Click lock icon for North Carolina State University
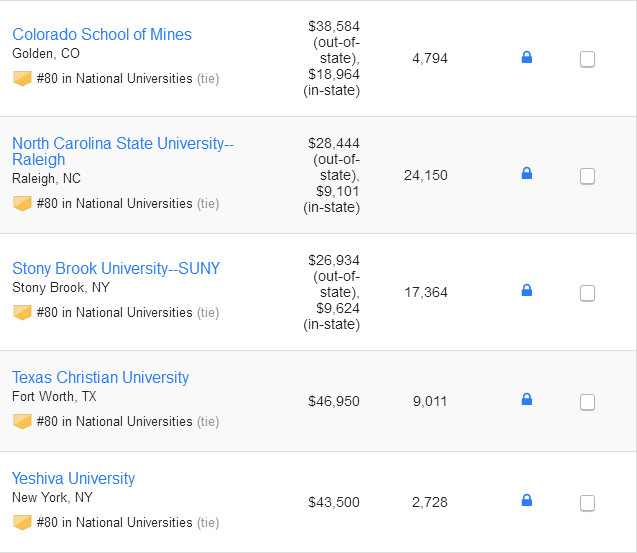 527,174
